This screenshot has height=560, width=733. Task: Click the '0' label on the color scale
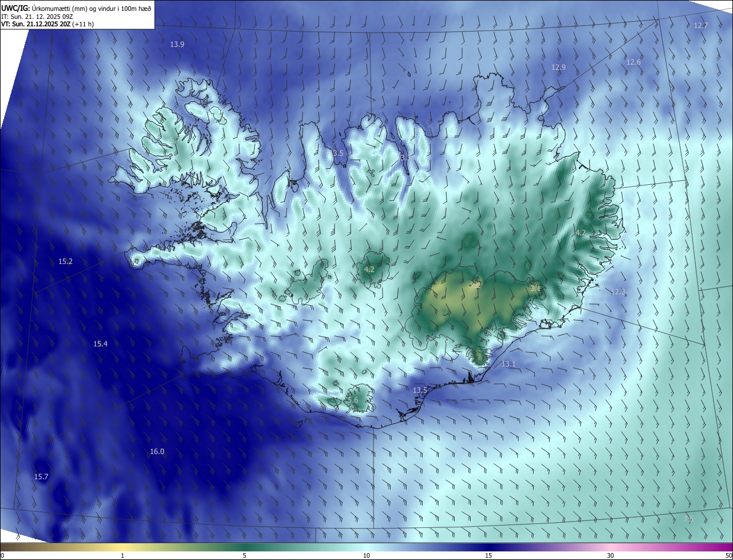2,555
